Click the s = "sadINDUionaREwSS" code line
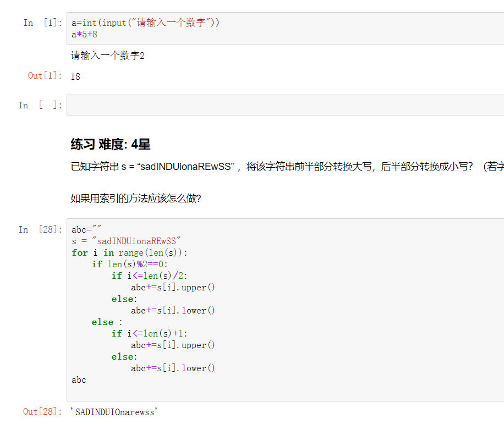Image resolution: width=504 pixels, height=424 pixels. coord(126,241)
